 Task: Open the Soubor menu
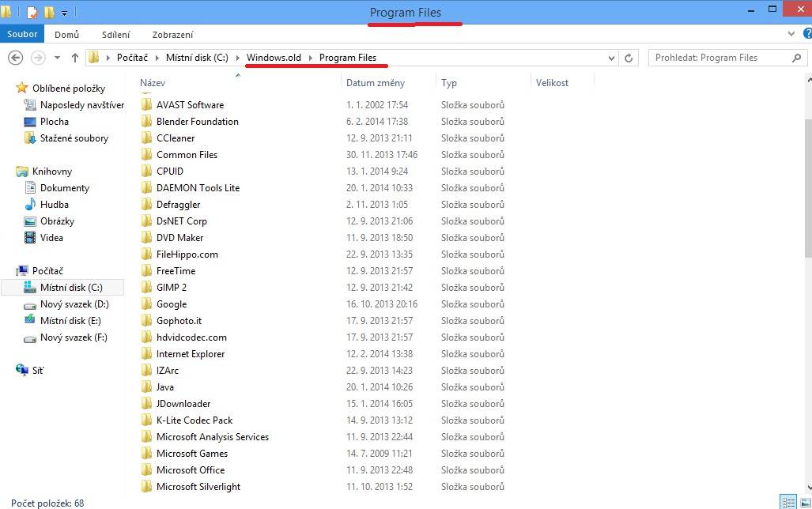(22, 34)
